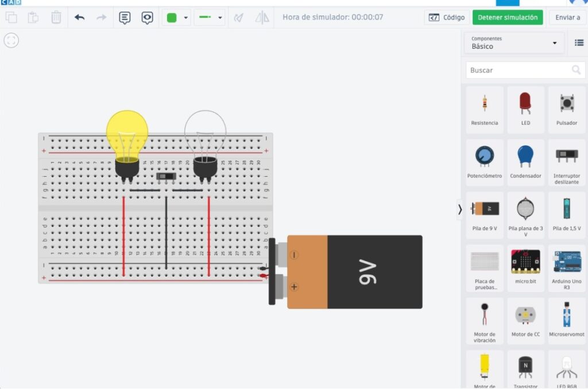Screen dimensions: 588x389
Task: Click the Buscar search field
Action: click(x=525, y=70)
